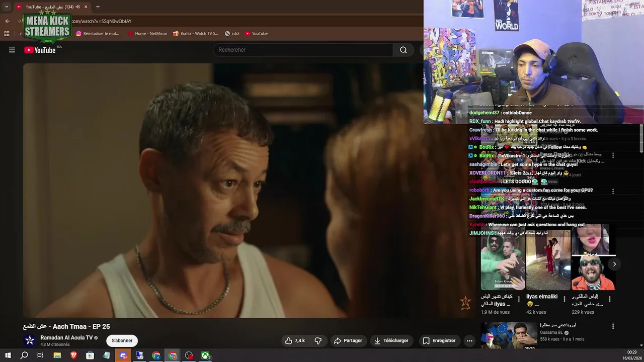
Task: Open the Ramadan Al Aoula TV channel avatar
Action: pyautogui.click(x=30, y=340)
